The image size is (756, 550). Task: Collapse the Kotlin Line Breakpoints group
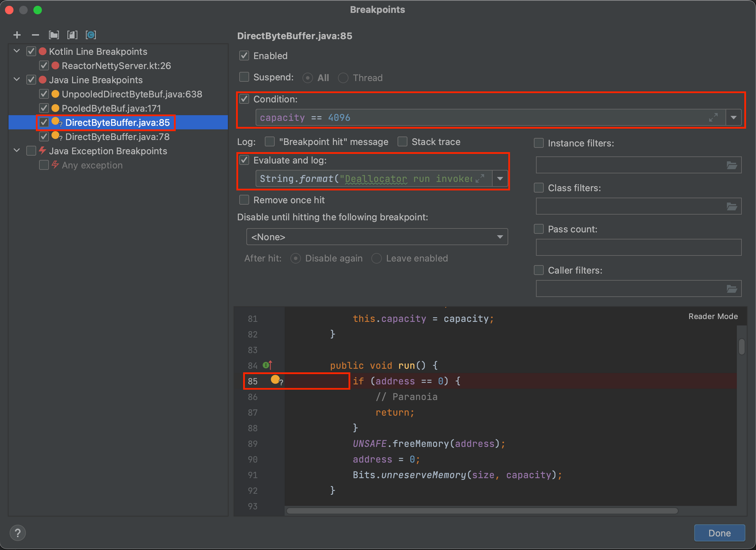tap(17, 51)
